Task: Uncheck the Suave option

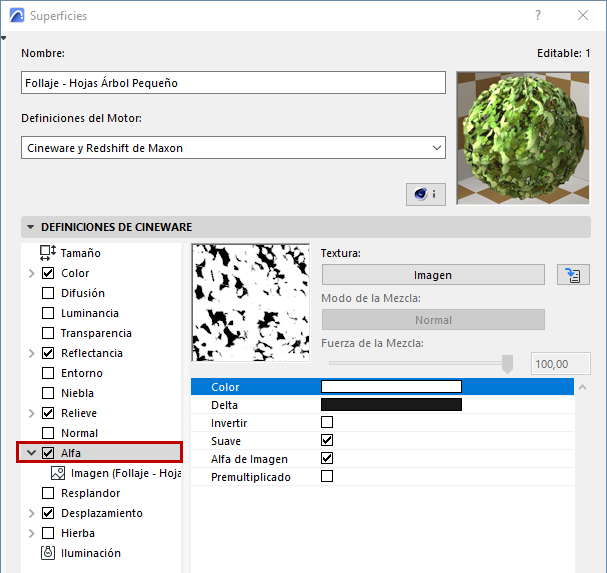Action: click(x=327, y=440)
